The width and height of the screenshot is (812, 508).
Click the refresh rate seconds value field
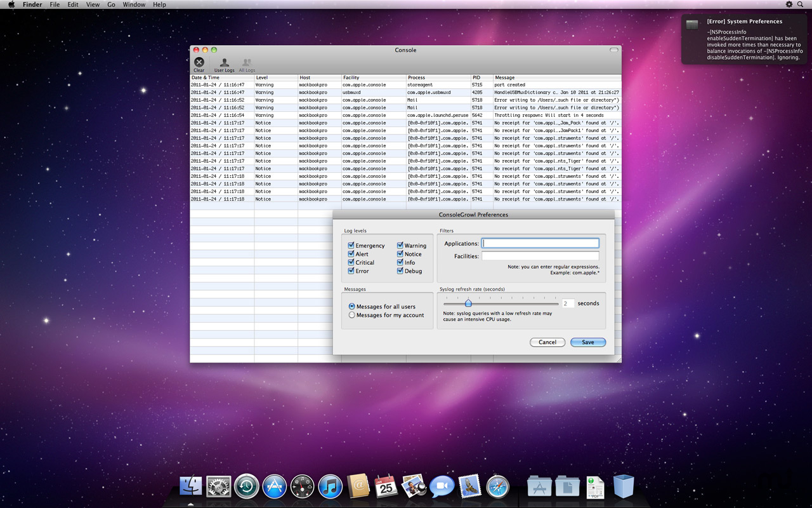568,304
